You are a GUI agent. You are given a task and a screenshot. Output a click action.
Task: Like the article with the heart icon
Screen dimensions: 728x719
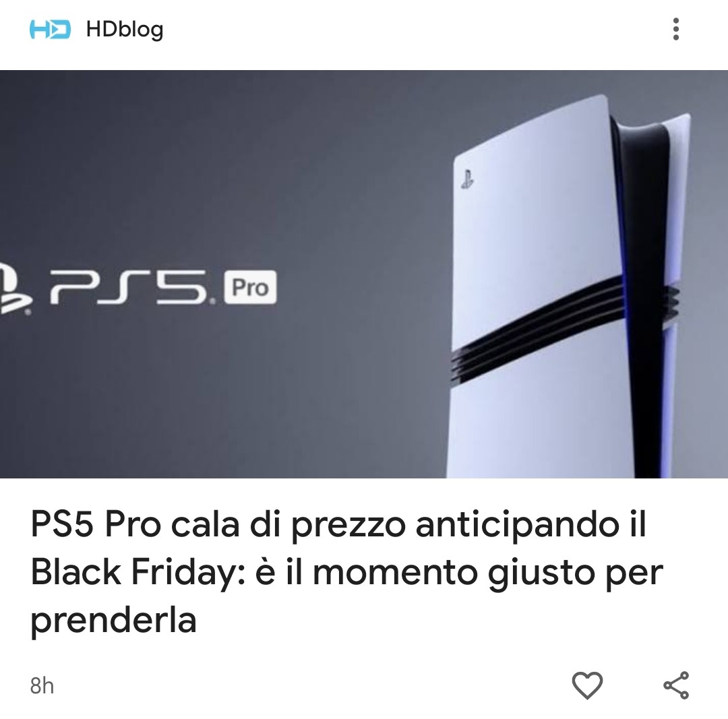(x=587, y=685)
